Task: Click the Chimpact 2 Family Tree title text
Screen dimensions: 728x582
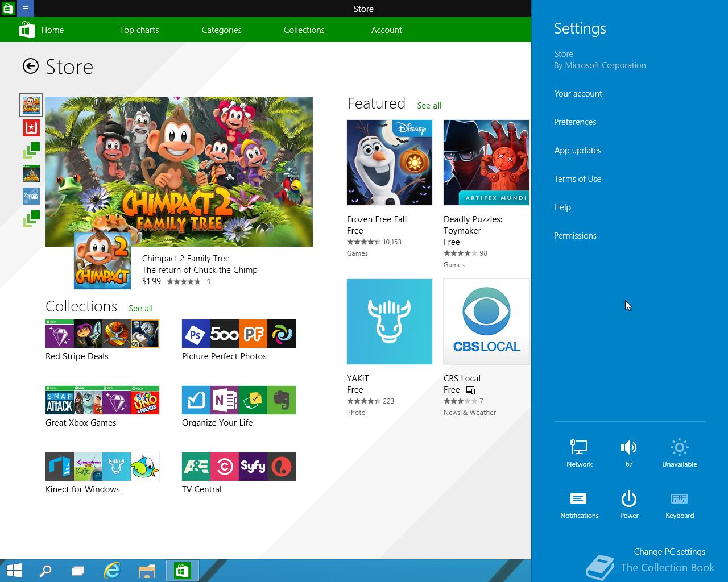Action: click(186, 259)
